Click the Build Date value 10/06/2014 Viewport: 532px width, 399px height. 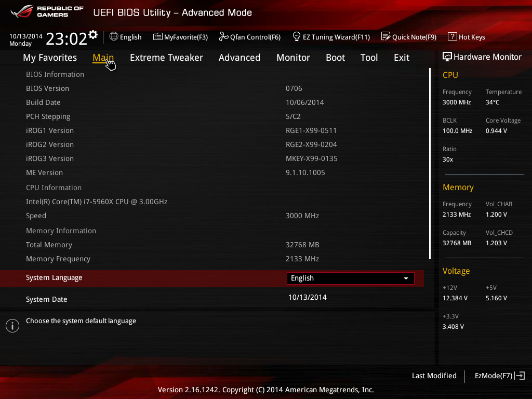304,102
